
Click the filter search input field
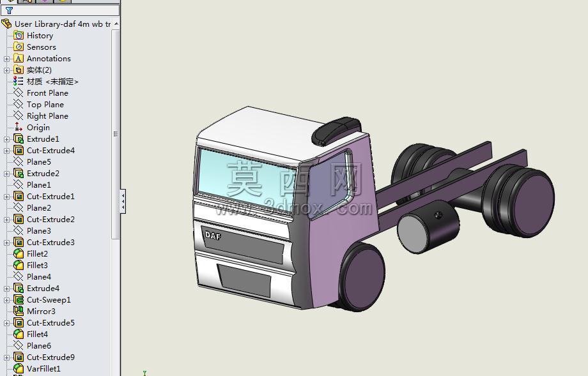tap(61, 10)
